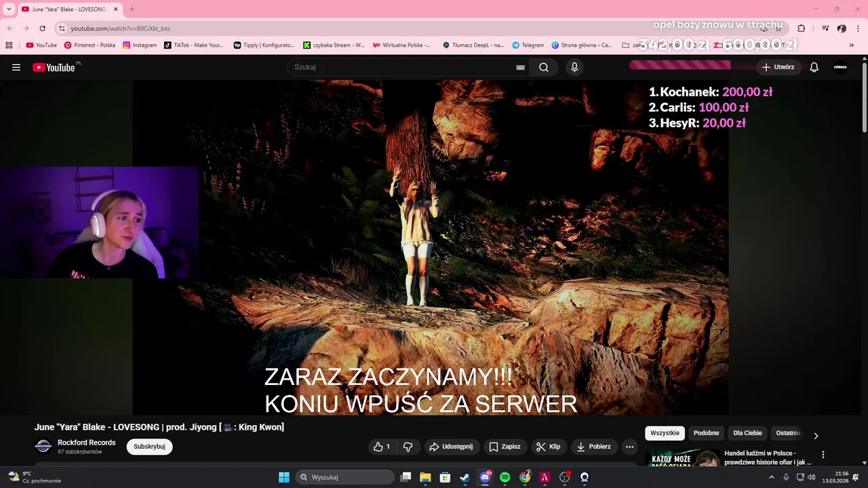The image size is (868, 488).
Task: Open the on-screen keyboard in search box
Action: pos(520,67)
